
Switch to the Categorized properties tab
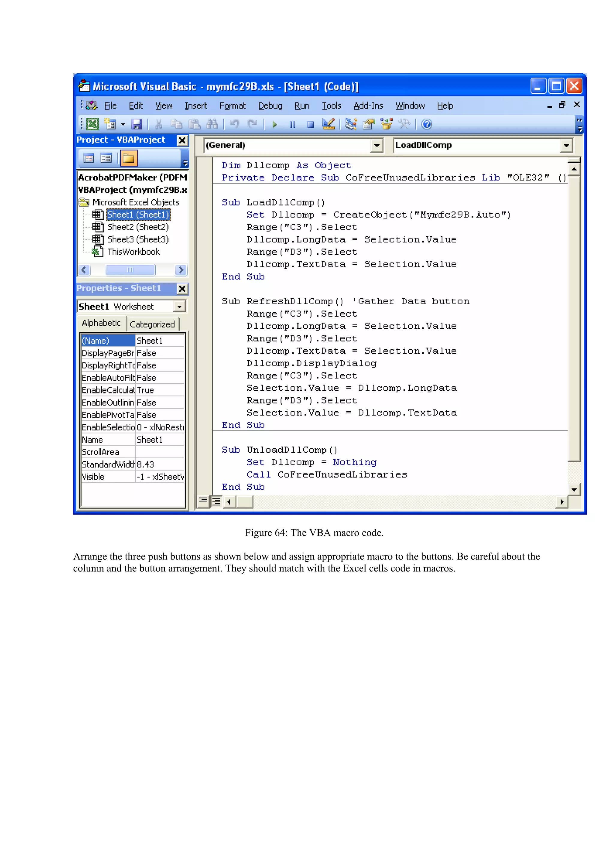click(152, 324)
